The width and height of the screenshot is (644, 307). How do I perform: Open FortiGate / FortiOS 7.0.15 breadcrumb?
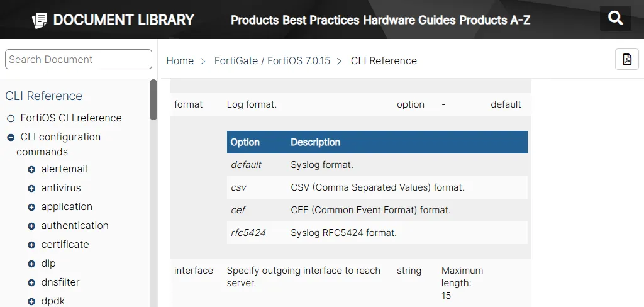point(272,60)
